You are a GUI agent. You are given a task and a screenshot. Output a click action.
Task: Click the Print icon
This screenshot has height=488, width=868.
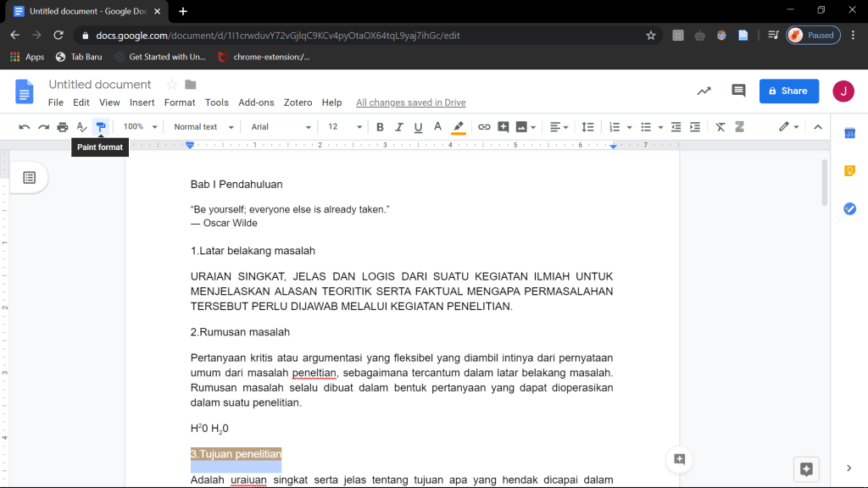pyautogui.click(x=62, y=127)
